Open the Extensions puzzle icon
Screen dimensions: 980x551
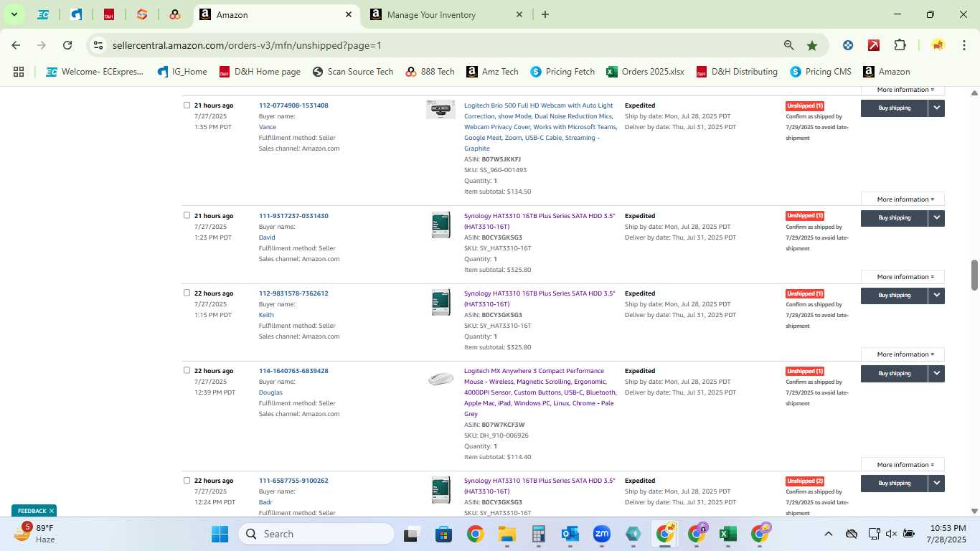click(900, 45)
